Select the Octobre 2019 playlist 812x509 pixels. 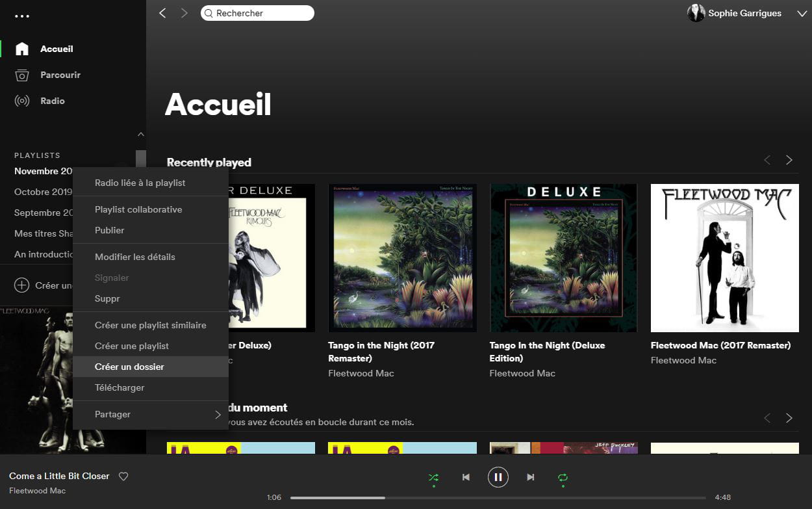44,192
